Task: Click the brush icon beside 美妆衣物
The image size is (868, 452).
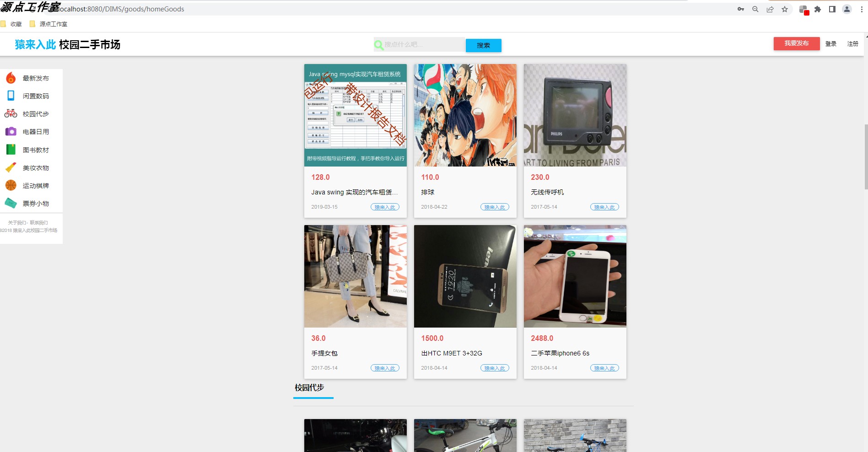Action: [11, 167]
